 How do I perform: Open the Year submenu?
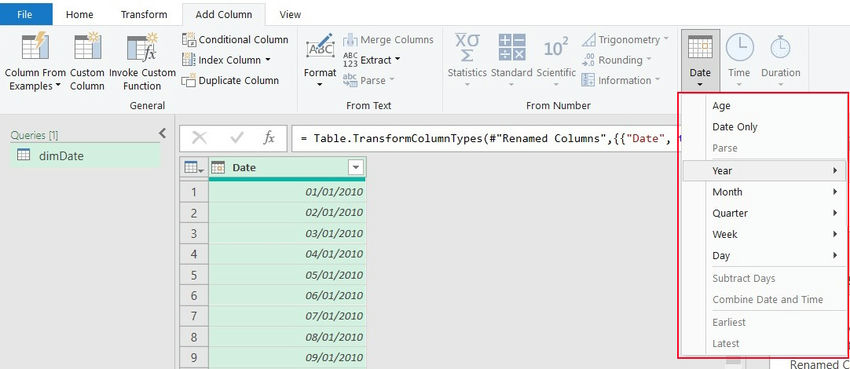[763, 171]
